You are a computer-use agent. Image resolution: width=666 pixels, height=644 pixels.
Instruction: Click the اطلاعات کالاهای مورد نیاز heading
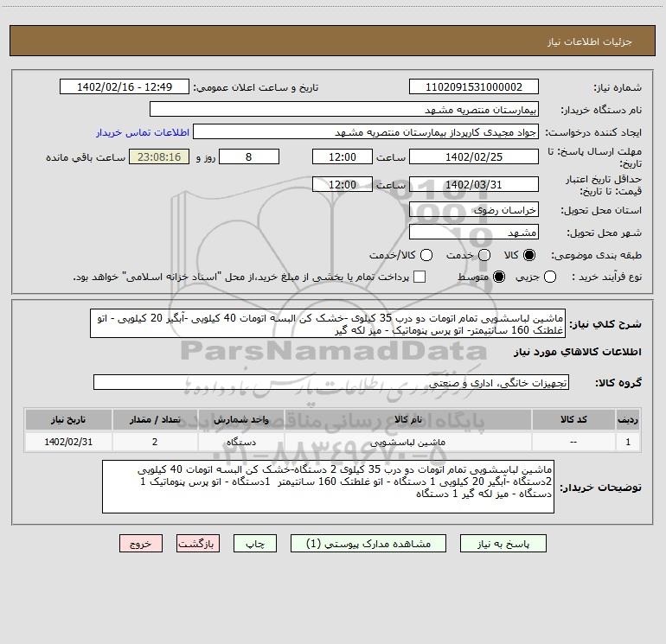(577, 352)
